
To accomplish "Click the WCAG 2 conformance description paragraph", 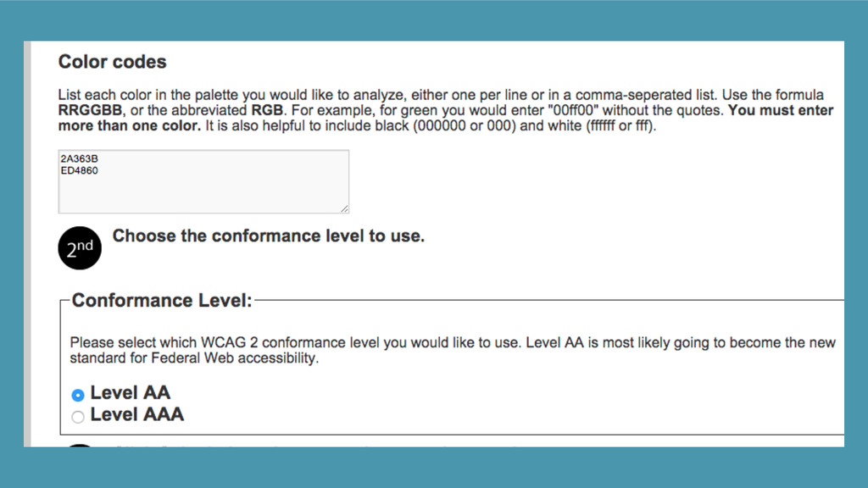I will [x=453, y=350].
